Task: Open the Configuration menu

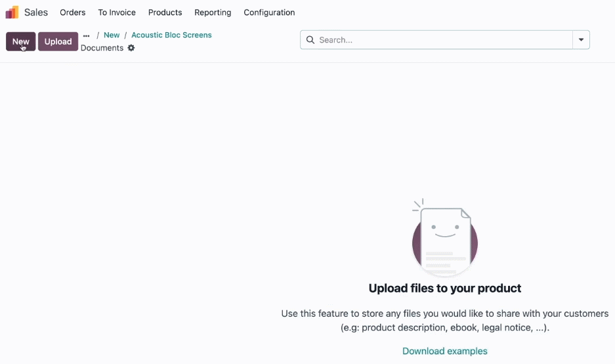Action: pyautogui.click(x=270, y=12)
